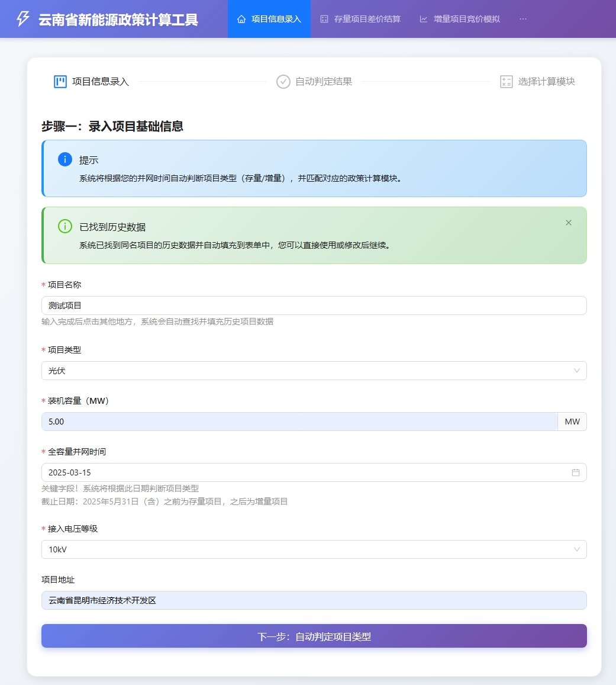Image resolution: width=616 pixels, height=685 pixels.
Task: Select the 项目信息录入 navigation tab
Action: [x=269, y=19]
